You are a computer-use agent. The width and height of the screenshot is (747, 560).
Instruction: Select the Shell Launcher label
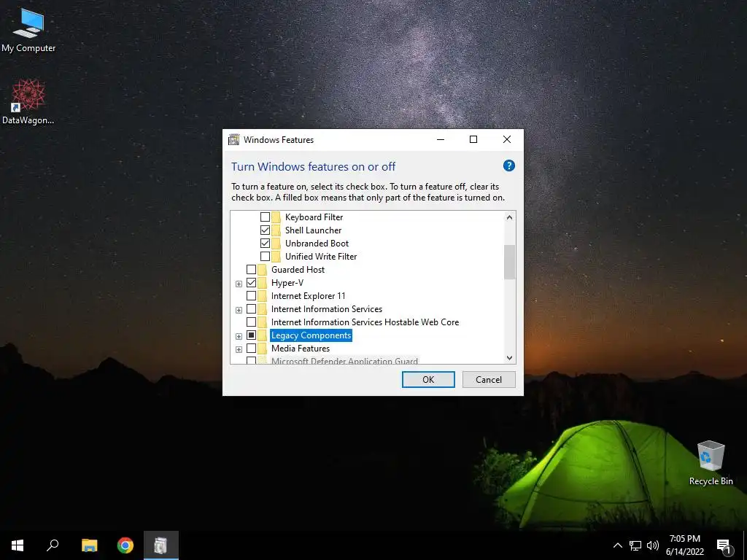click(x=313, y=230)
